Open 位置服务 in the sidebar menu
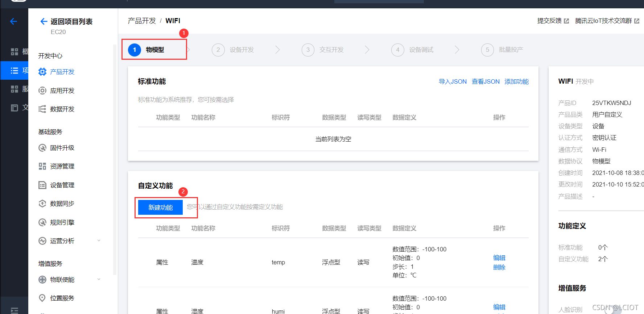Viewport: 644px width, 314px height. [62, 298]
